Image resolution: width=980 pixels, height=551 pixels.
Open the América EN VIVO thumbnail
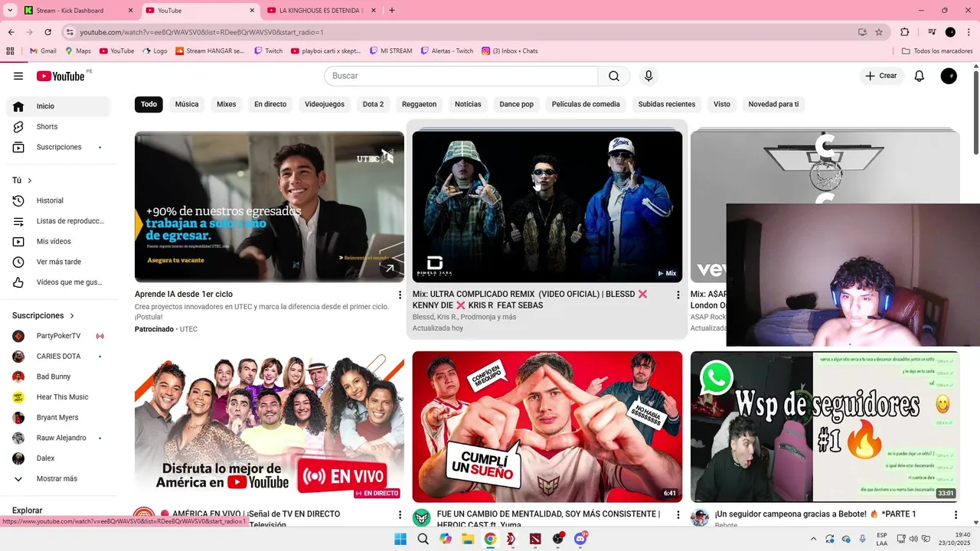pos(269,427)
